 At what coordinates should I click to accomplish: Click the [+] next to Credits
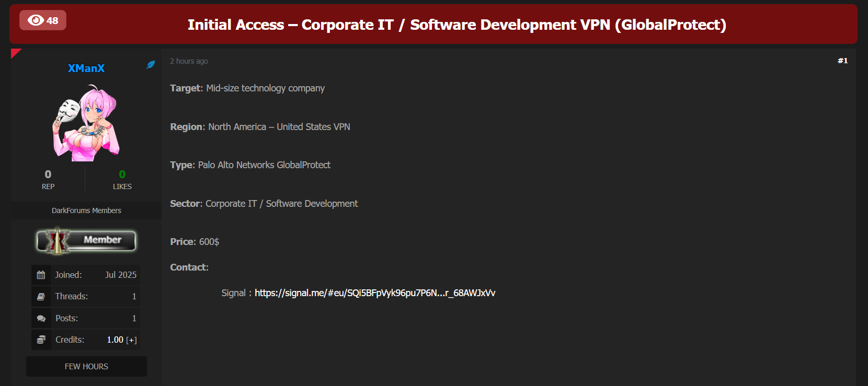tap(131, 340)
